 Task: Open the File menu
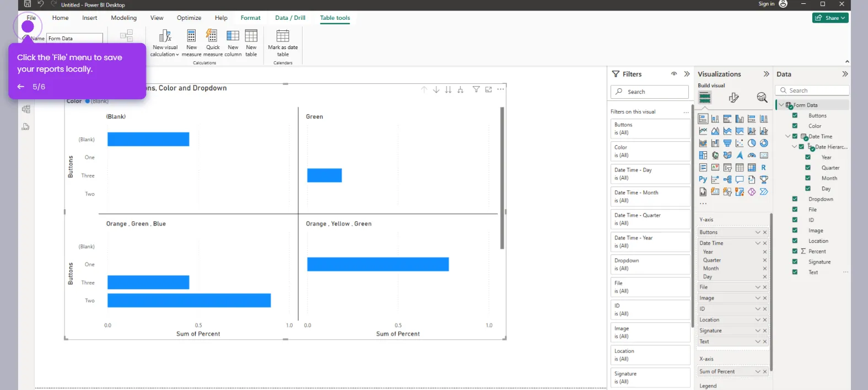(x=31, y=18)
